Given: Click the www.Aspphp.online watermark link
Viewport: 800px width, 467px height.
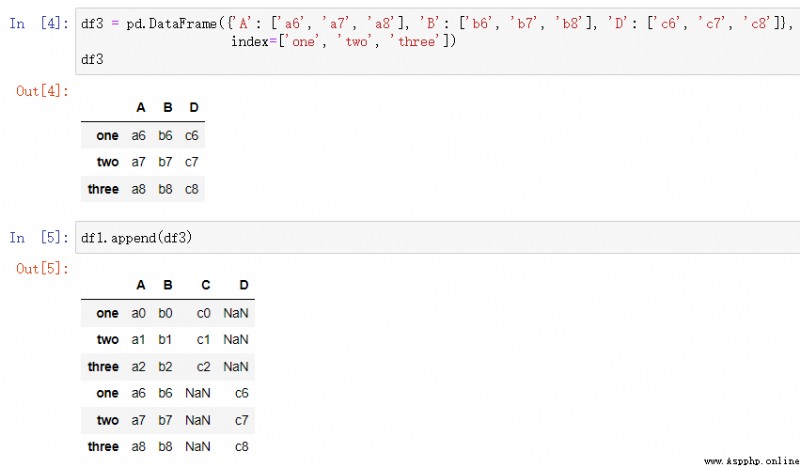Looking at the screenshot, I should pyautogui.click(x=752, y=461).
